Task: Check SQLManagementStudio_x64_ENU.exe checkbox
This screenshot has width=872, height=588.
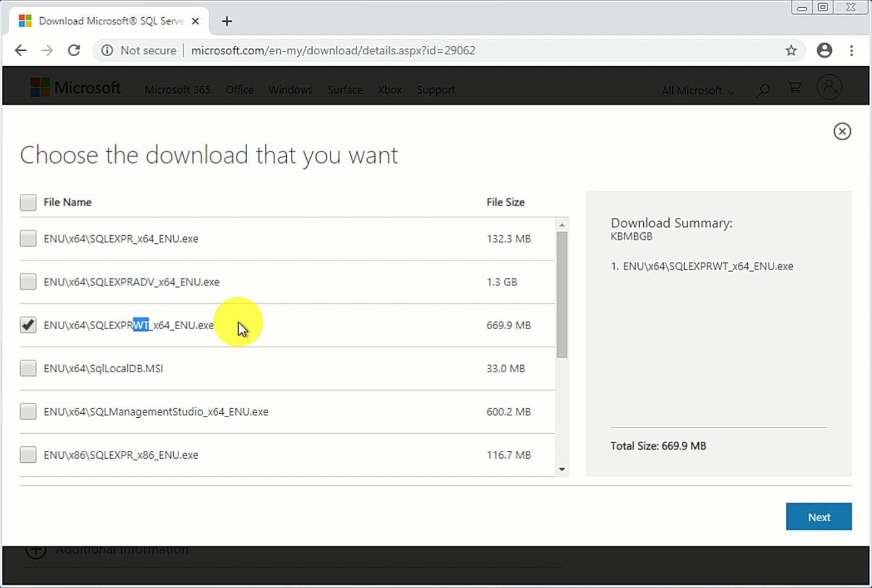Action: (x=28, y=411)
